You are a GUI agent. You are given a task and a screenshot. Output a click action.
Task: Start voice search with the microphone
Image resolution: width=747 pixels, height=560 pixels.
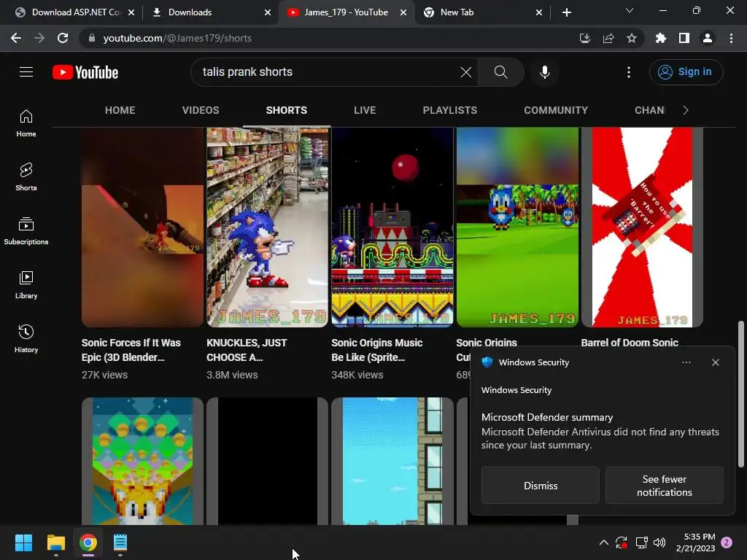tap(544, 72)
